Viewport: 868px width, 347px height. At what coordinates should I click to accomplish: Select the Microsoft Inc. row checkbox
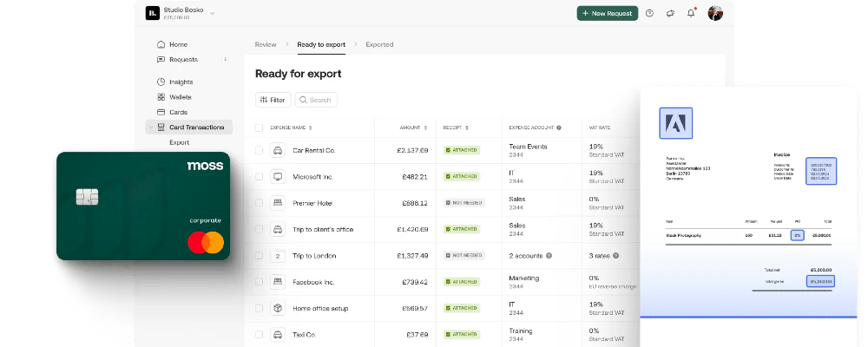(259, 176)
